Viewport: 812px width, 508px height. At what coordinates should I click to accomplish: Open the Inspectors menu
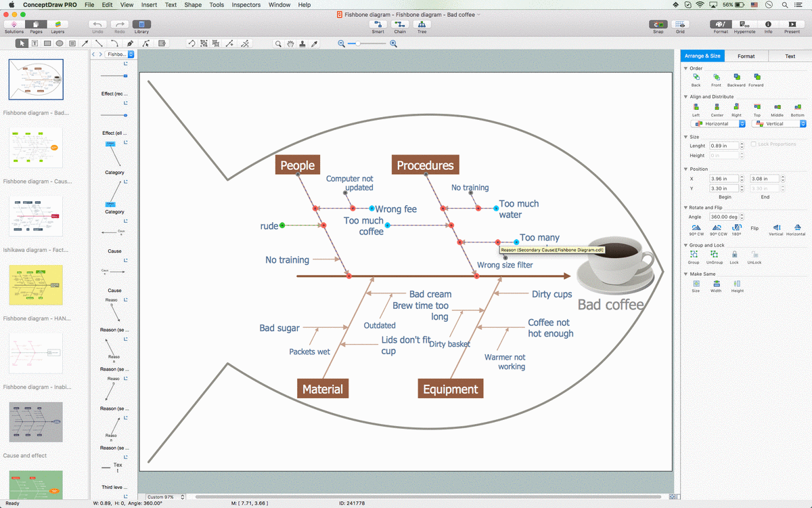click(x=246, y=5)
